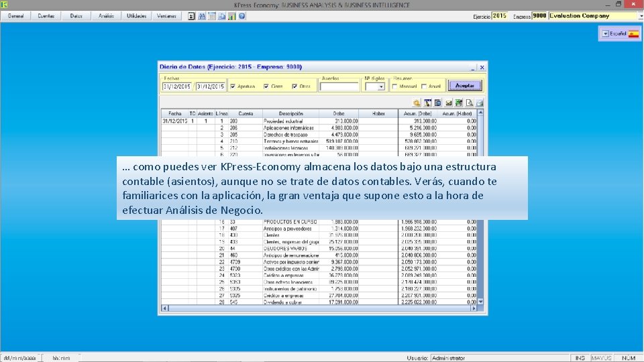644x362 pixels.
Task: Click the Empresa 9000 code field
Action: coord(539,16)
